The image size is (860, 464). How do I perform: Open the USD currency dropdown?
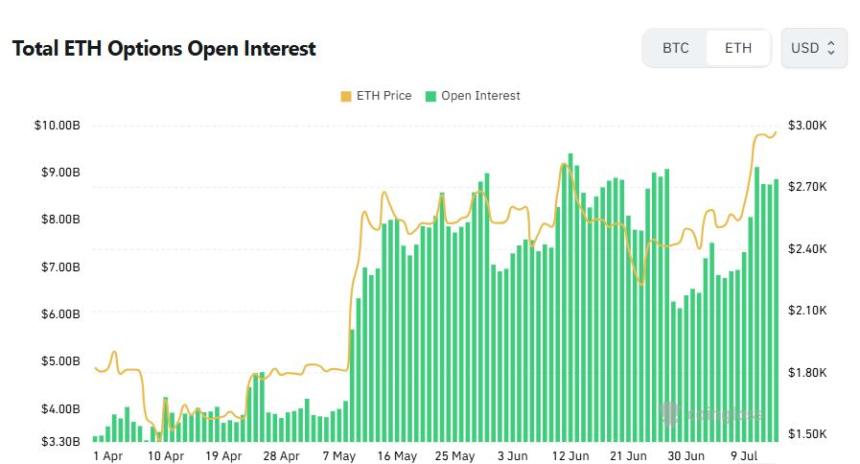coord(814,48)
